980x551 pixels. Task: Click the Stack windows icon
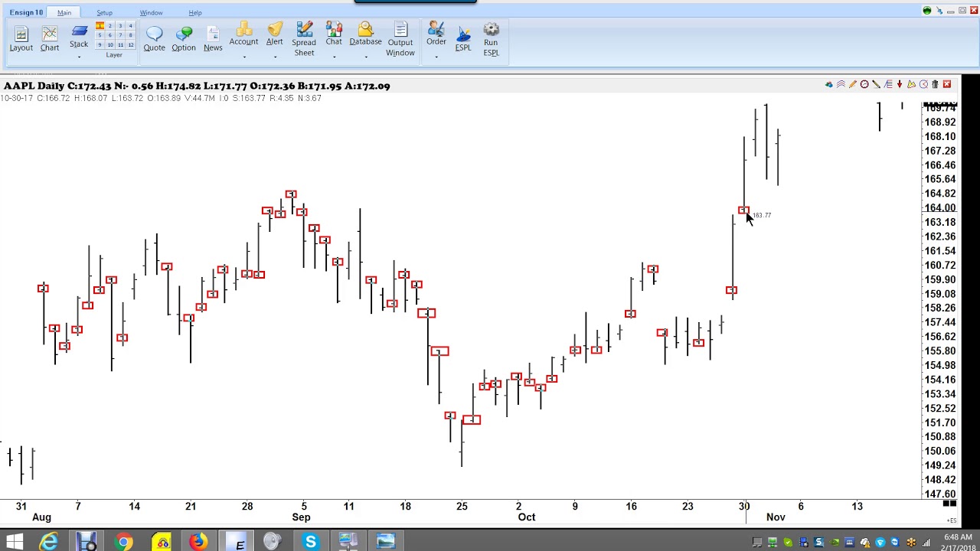tap(79, 32)
